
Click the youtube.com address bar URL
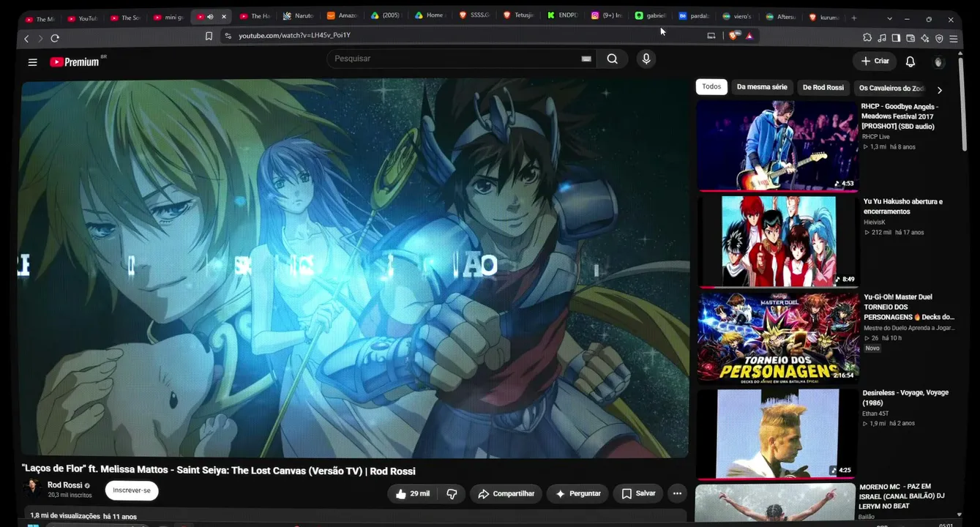coord(294,35)
